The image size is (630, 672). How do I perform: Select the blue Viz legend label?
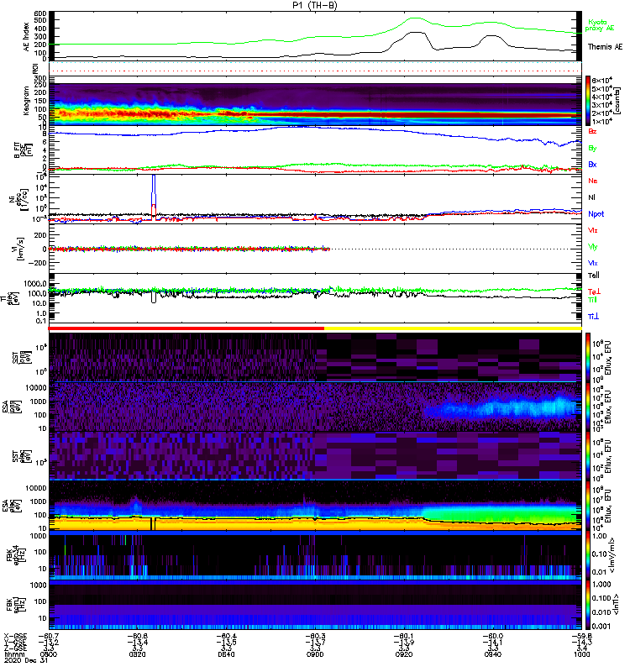click(x=593, y=263)
